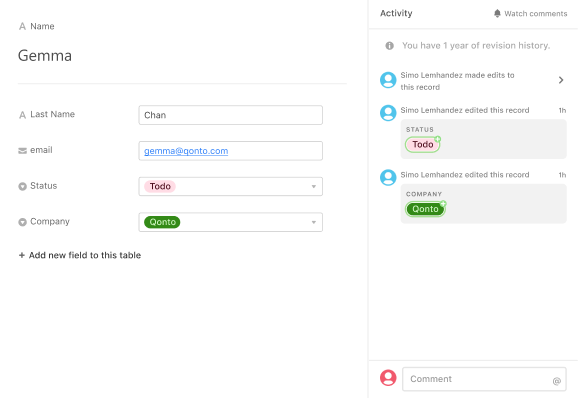
Task: Click the Last Name input containing Chan
Action: [x=230, y=115]
